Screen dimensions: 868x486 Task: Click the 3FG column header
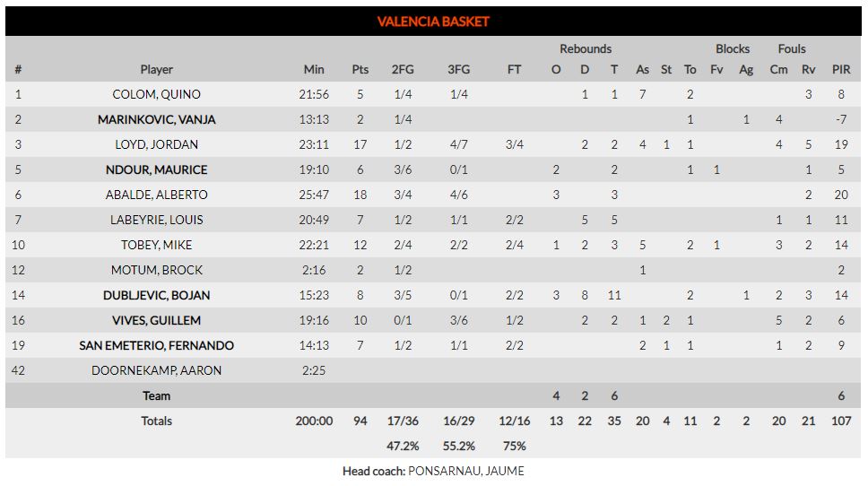459,69
